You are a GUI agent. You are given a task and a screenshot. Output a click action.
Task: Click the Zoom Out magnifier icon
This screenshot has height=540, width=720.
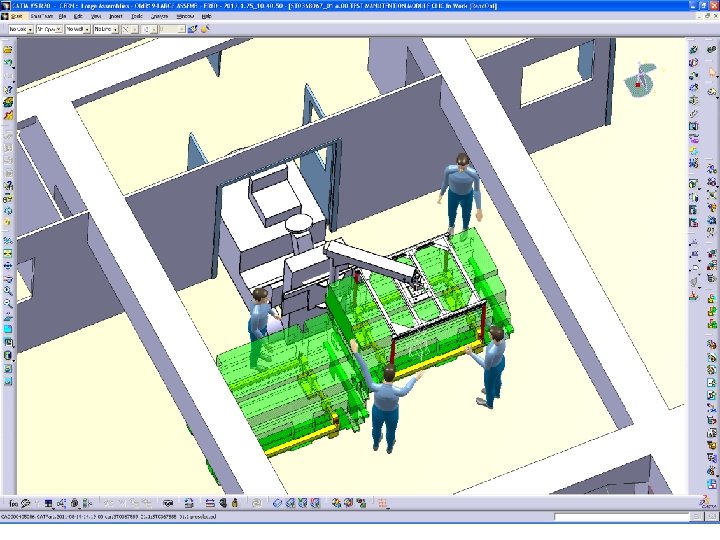click(x=8, y=304)
